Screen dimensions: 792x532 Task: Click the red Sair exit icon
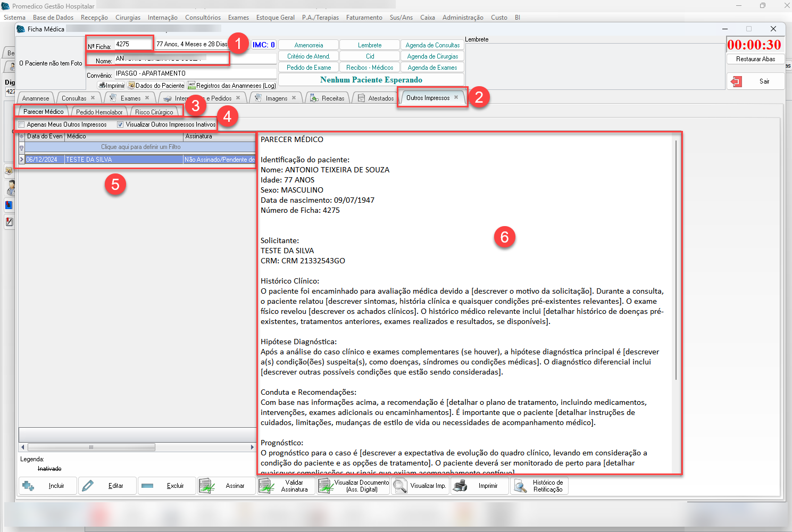(x=737, y=81)
